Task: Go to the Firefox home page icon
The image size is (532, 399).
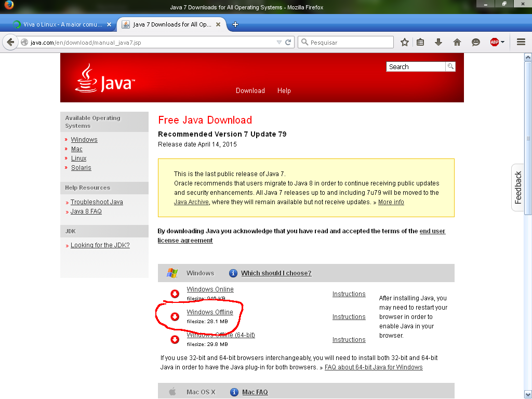Action: pyautogui.click(x=457, y=43)
